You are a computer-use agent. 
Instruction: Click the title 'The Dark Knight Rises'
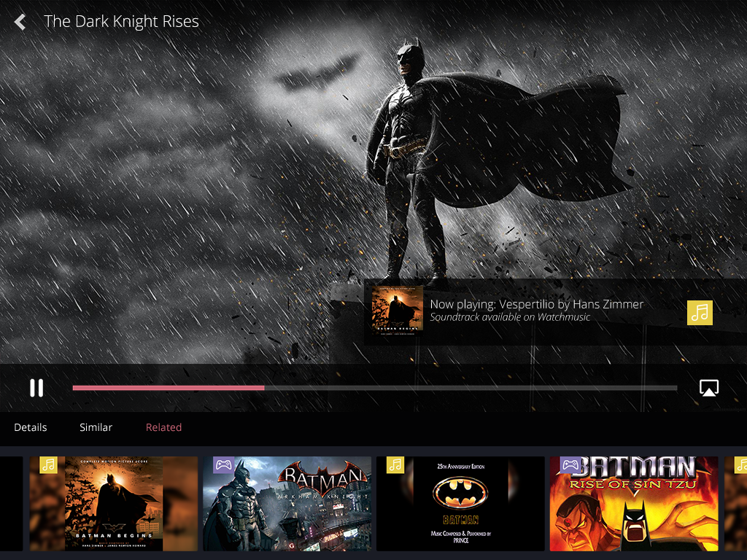pos(122,21)
